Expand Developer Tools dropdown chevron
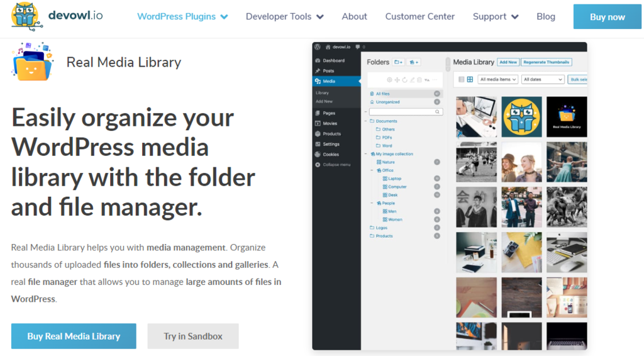Screen dimensions: 644x356 pos(320,17)
